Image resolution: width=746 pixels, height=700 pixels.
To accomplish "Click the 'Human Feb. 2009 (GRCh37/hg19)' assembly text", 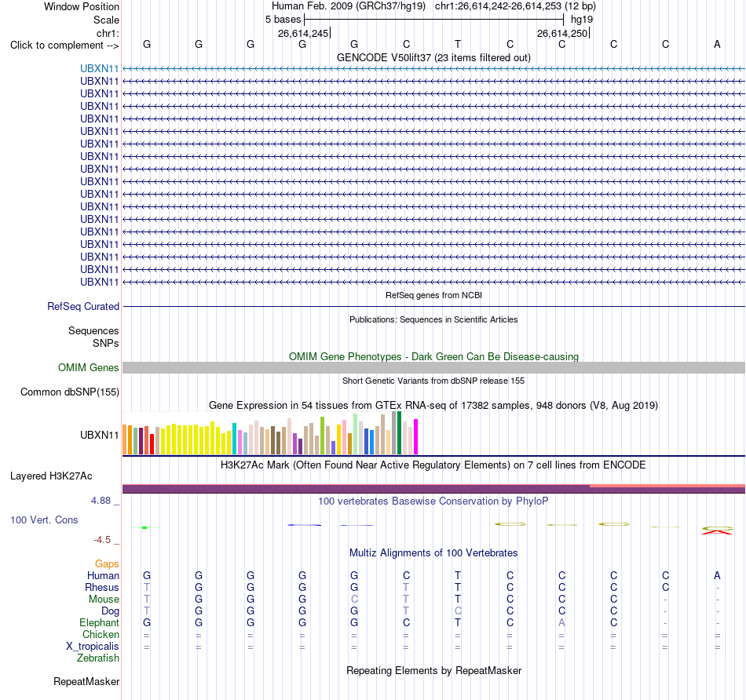I will click(x=348, y=6).
